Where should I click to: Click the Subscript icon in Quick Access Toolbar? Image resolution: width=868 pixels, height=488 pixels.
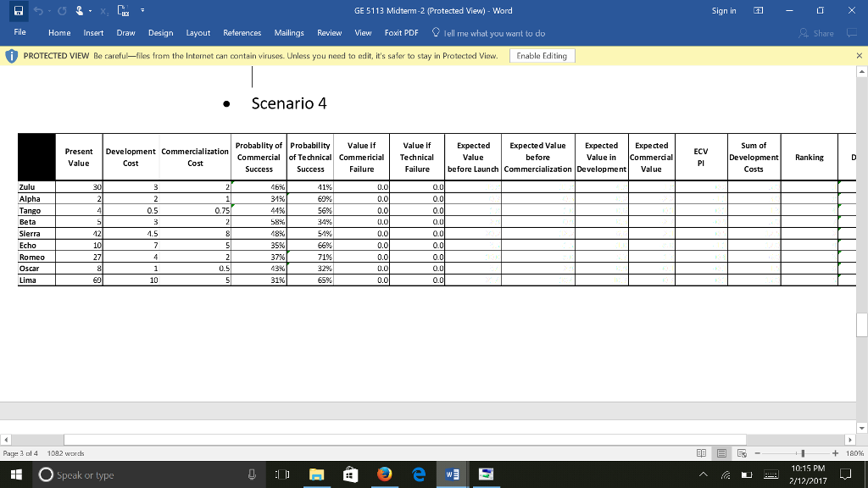tap(103, 11)
